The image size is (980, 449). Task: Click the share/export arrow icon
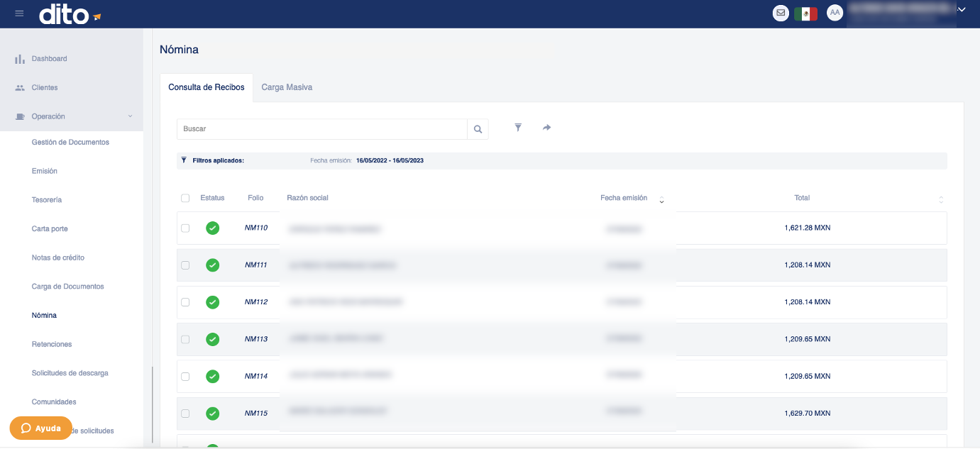(x=546, y=128)
